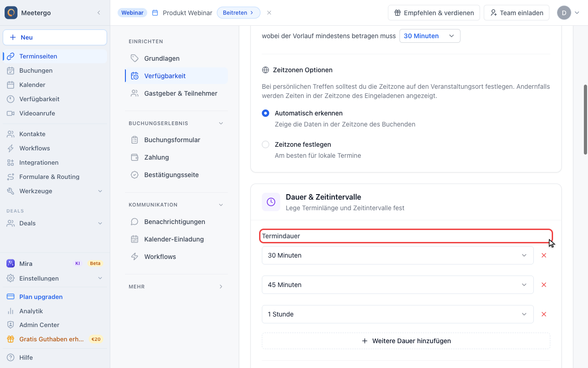
Task: Expand Deals in the sidebar
Action: click(100, 223)
